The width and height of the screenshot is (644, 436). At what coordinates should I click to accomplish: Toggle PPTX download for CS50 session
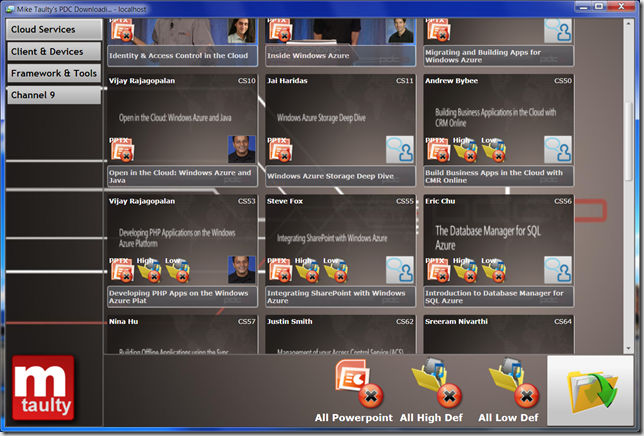438,149
